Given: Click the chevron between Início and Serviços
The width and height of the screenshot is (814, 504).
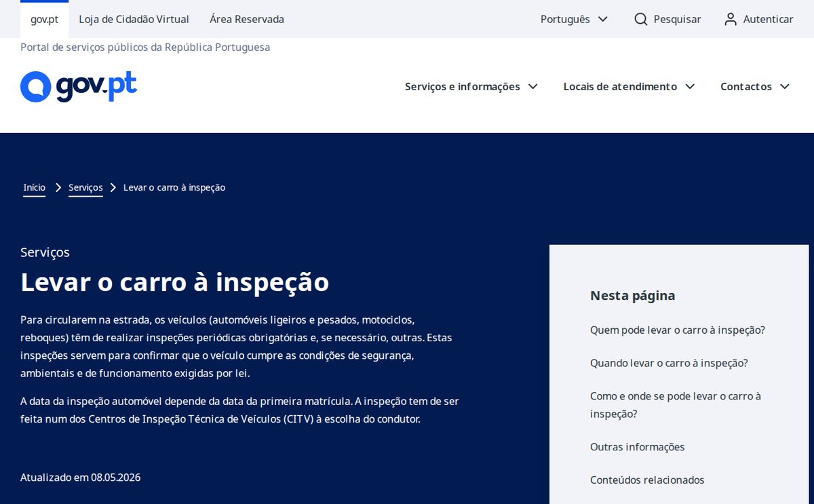Looking at the screenshot, I should click(58, 188).
